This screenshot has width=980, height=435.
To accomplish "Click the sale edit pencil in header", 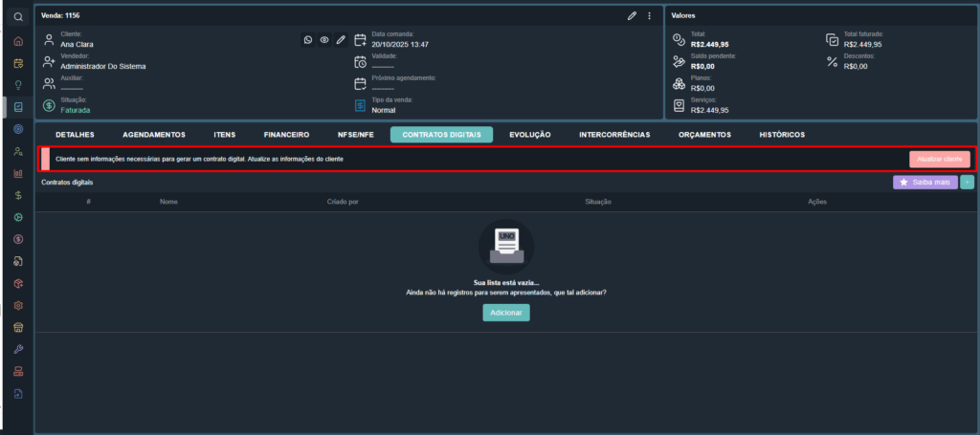I will point(632,15).
